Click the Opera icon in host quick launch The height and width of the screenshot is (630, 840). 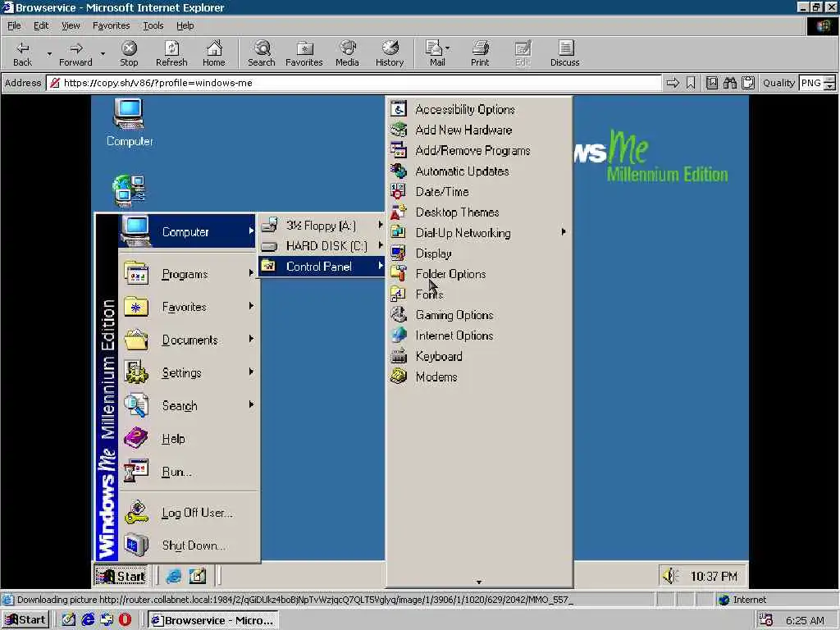[125, 620]
